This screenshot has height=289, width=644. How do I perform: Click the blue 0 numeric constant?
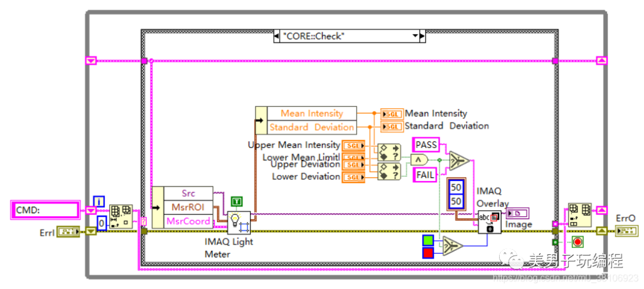pyautogui.click(x=103, y=224)
